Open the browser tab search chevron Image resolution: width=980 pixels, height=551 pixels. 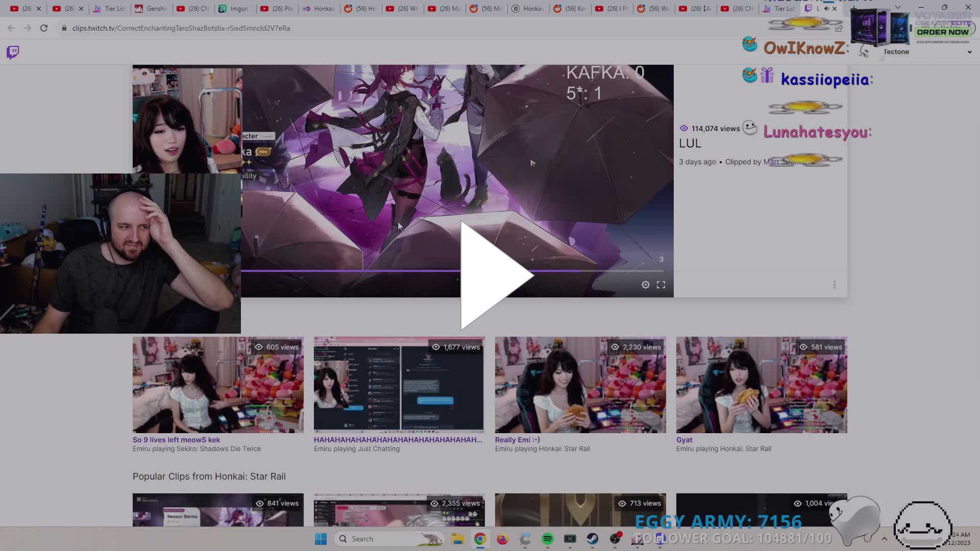(x=897, y=7)
